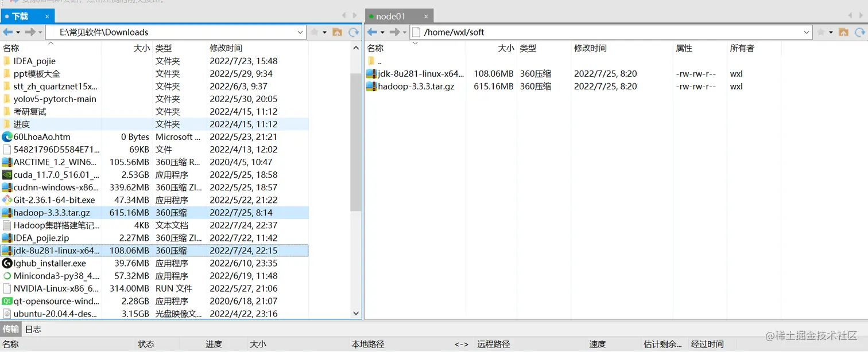This screenshot has height=352, width=868.
Task: Select the Hadoop集群搭建笔记 text document
Action: tap(56, 225)
